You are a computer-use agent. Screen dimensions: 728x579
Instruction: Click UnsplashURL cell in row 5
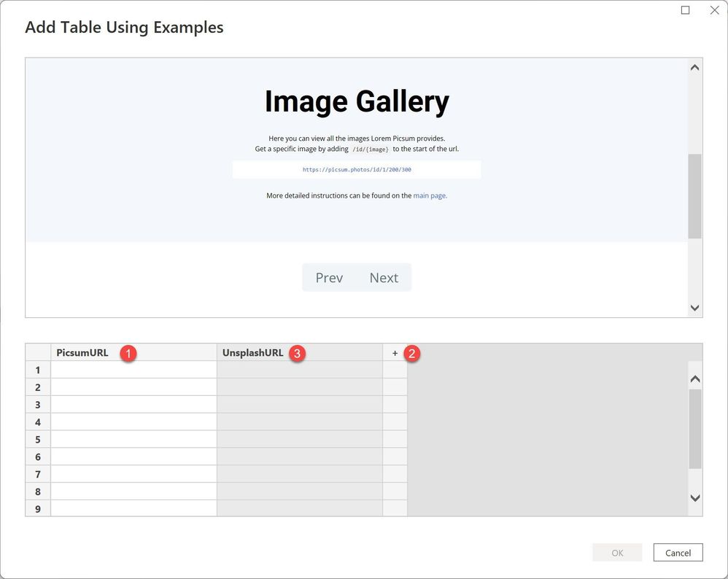[300, 440]
